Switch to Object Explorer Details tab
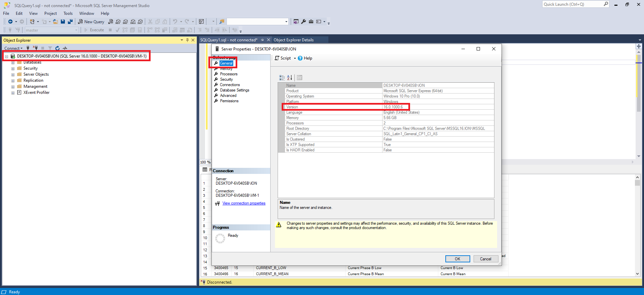 click(x=293, y=40)
